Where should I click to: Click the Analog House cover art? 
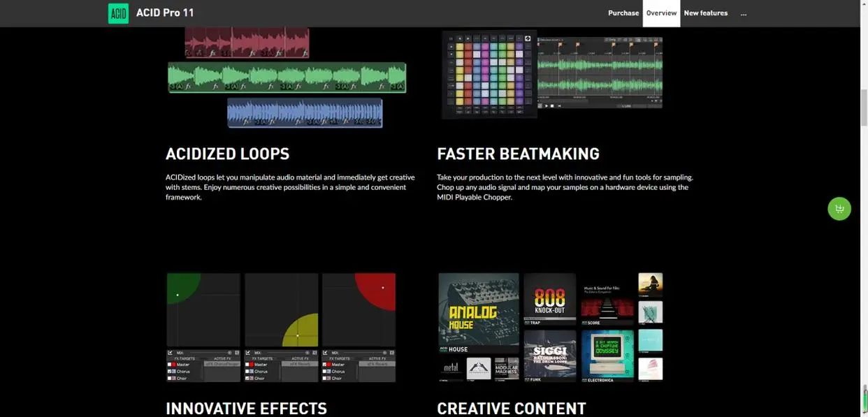tap(479, 314)
